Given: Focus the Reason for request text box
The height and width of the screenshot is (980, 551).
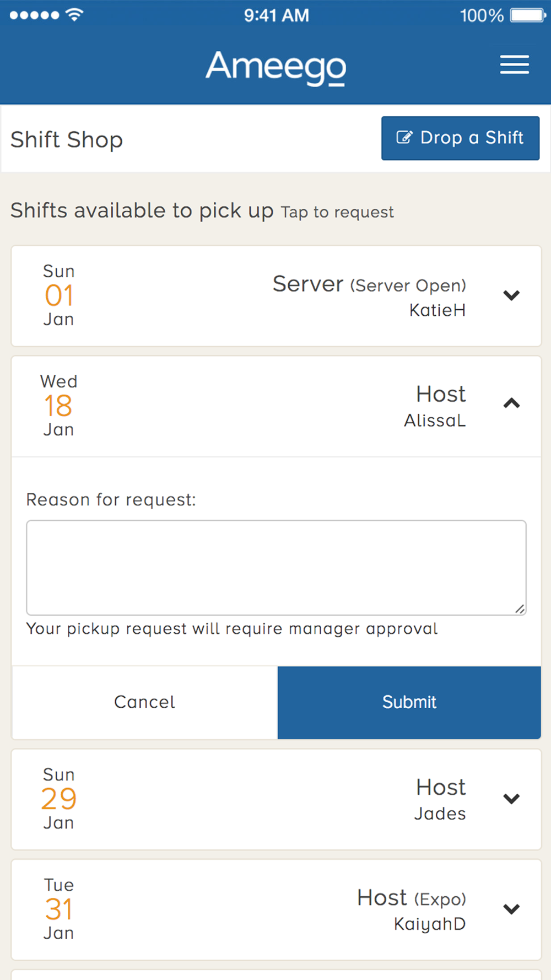Looking at the screenshot, I should [276, 567].
